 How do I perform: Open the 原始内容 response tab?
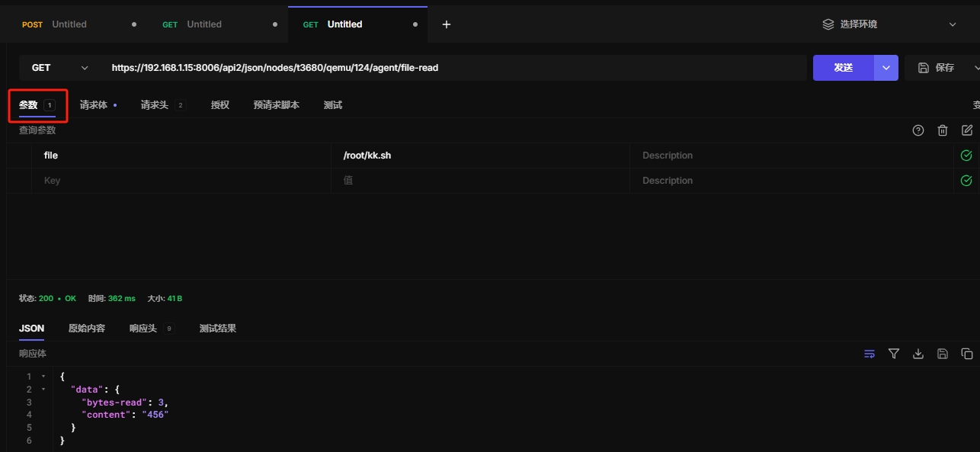coord(87,329)
